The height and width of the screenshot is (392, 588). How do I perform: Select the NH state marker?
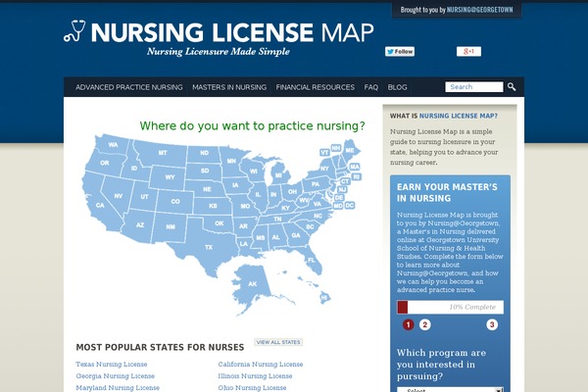tap(336, 148)
